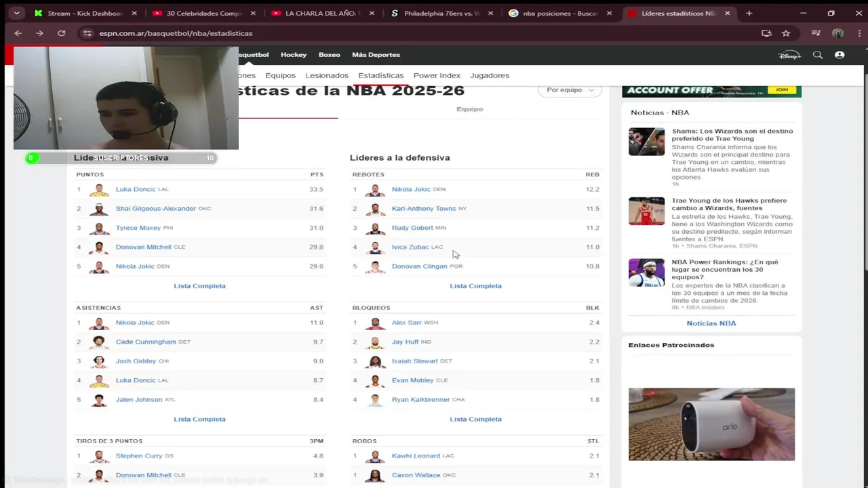
Task: Open the Disney+ logo link
Action: coord(789,55)
